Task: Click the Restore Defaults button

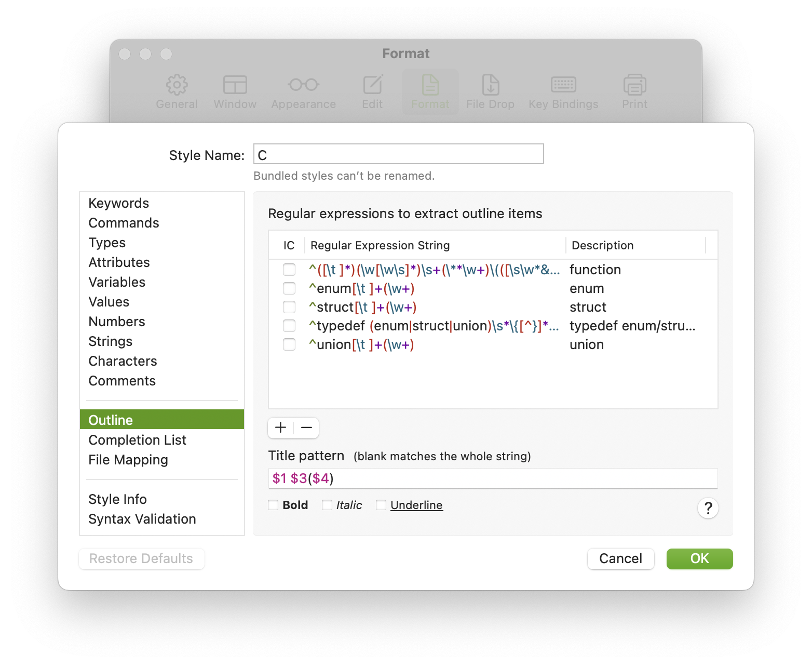Action: (x=141, y=559)
